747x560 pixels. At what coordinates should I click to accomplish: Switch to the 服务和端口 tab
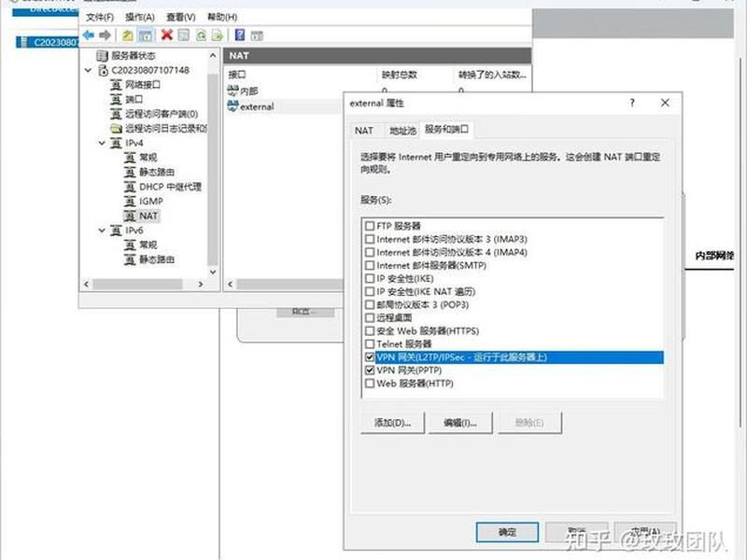pyautogui.click(x=446, y=130)
